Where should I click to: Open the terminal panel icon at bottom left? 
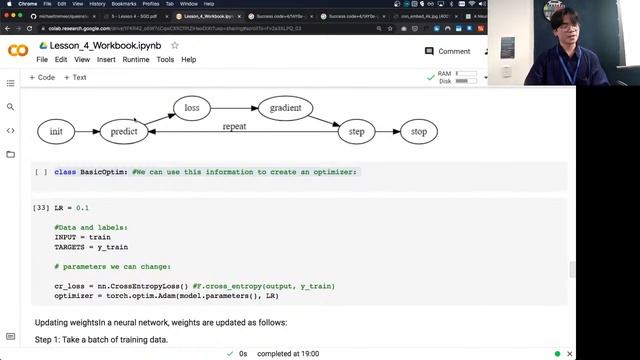(11, 336)
